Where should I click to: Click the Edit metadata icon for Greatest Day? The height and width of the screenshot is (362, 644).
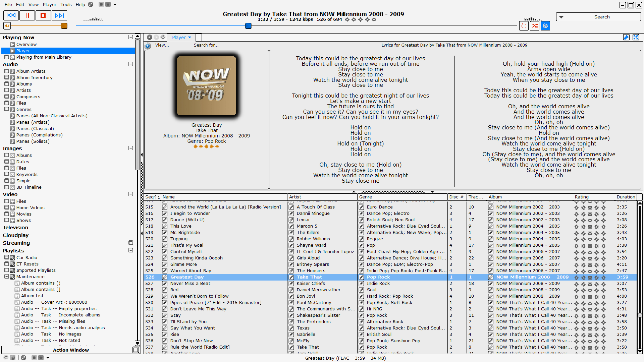(x=165, y=277)
